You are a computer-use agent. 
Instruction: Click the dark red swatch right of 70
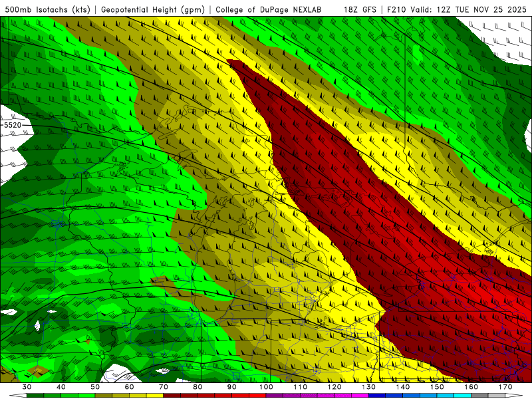click(172, 396)
